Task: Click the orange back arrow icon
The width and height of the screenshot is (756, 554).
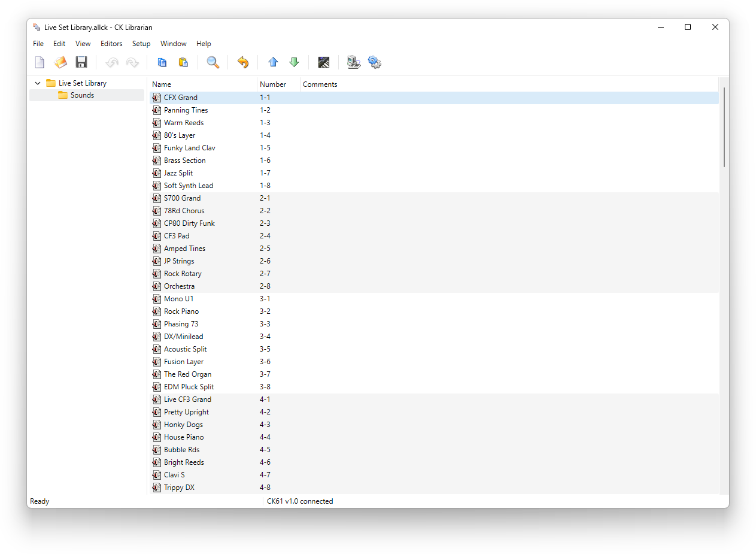Action: pyautogui.click(x=243, y=62)
